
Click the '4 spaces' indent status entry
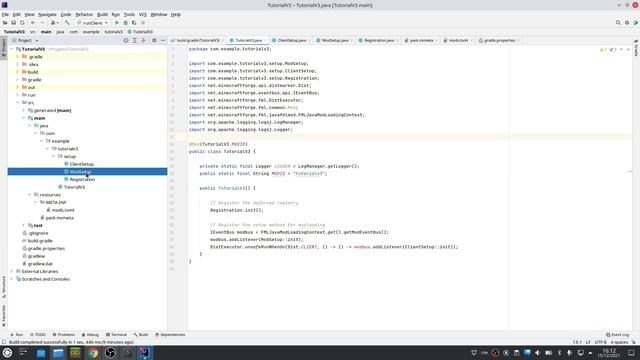click(x=619, y=342)
